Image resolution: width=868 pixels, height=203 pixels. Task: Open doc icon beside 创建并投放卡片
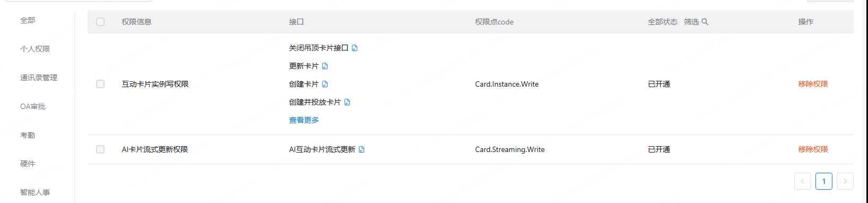coord(347,102)
